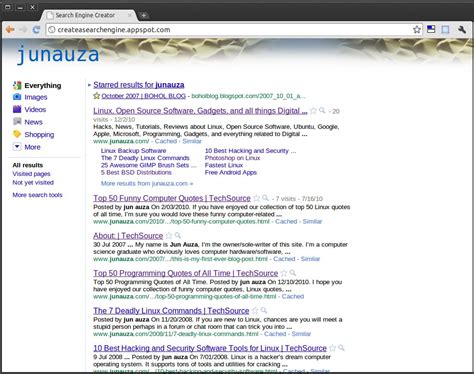This screenshot has height=374, width=474.
Task: Preview Funny Computer Quotes with magnifier icon
Action: (x=265, y=198)
